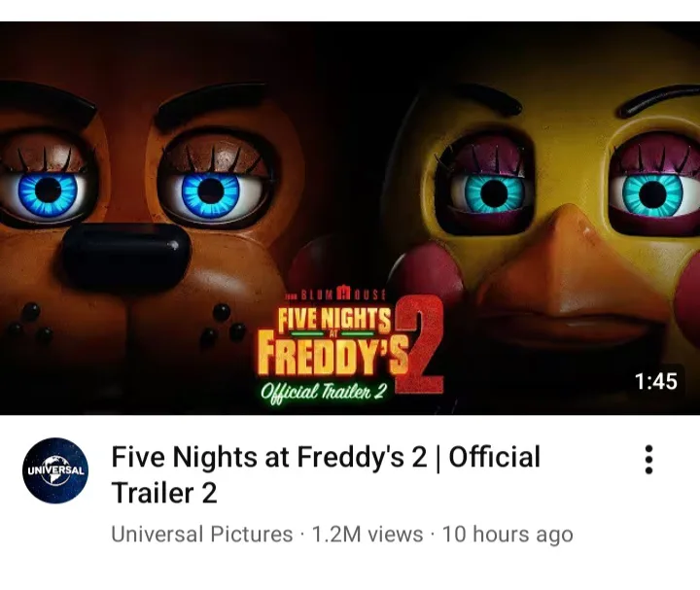Click Chica's left teal eye

[x=493, y=191]
